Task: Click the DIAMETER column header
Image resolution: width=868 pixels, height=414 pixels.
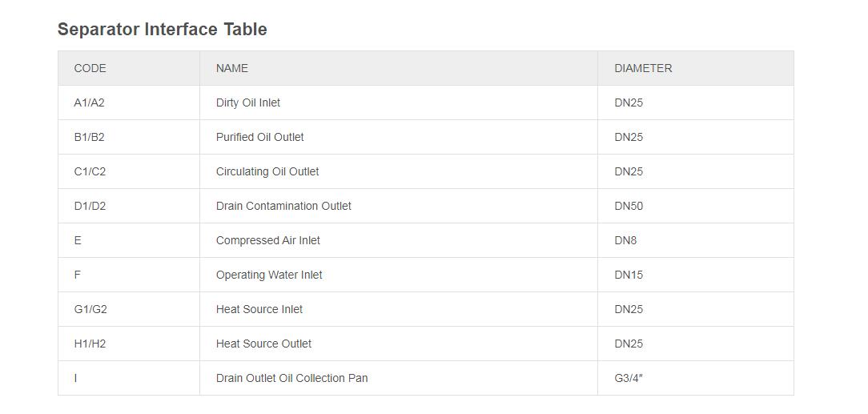Action: coord(643,68)
